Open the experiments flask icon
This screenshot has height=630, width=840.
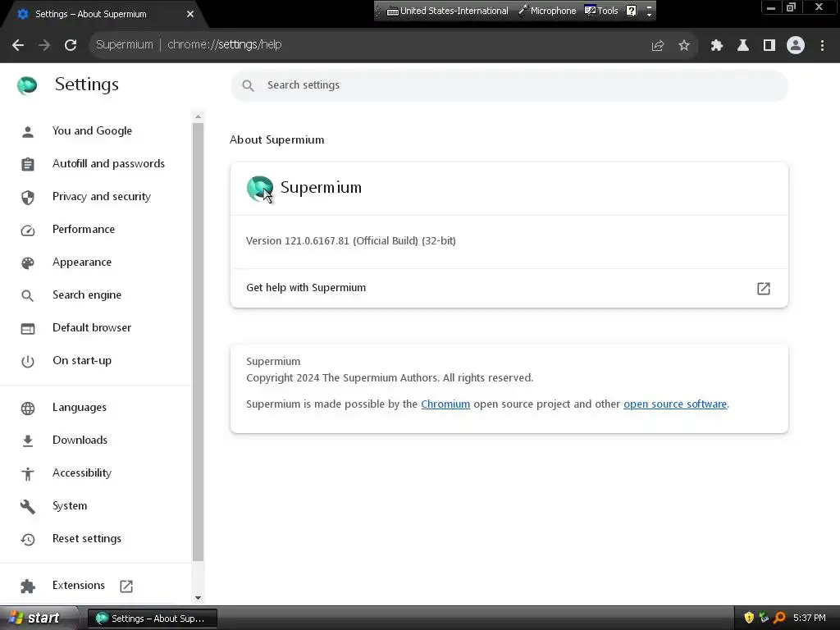pyautogui.click(x=743, y=46)
